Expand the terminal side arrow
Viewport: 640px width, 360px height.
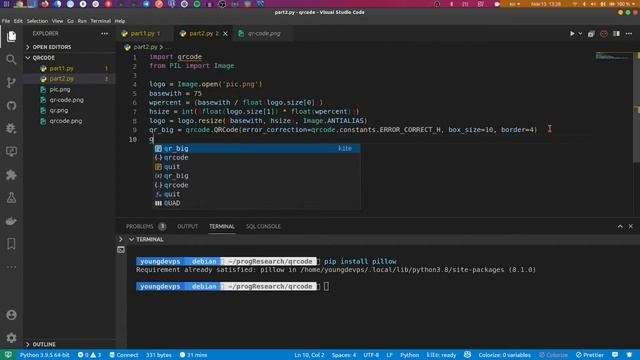121,239
